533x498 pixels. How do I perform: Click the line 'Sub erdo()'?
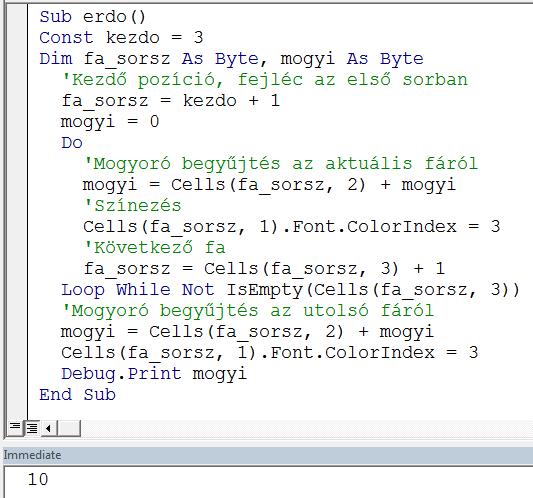click(92, 17)
